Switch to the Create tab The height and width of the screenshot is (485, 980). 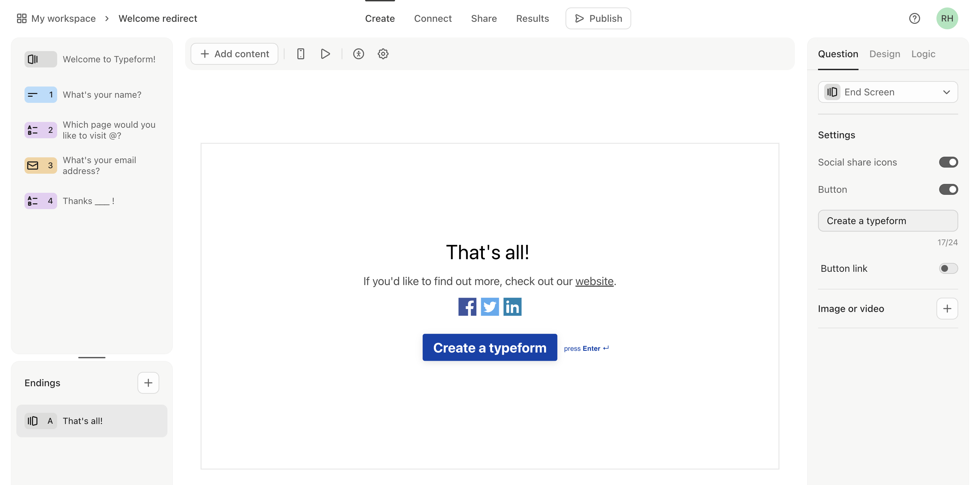(x=380, y=18)
